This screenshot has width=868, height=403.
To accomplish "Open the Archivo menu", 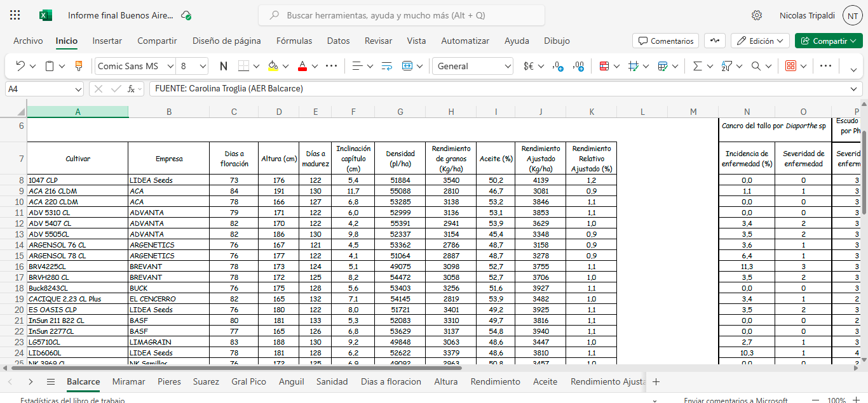I will click(x=28, y=41).
